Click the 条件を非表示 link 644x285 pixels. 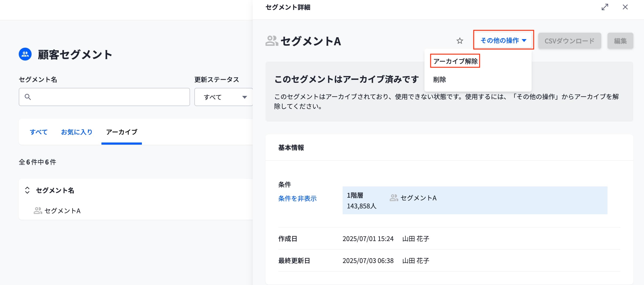(x=297, y=198)
